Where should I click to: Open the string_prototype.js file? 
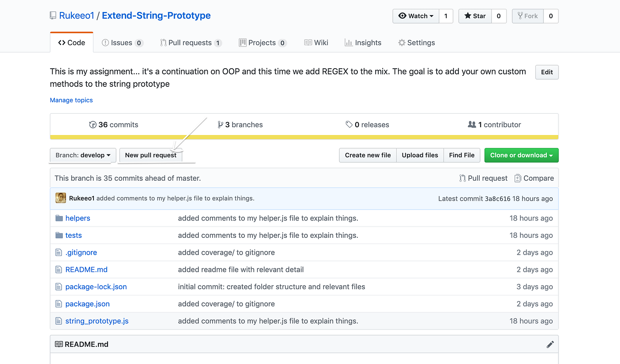tap(97, 321)
